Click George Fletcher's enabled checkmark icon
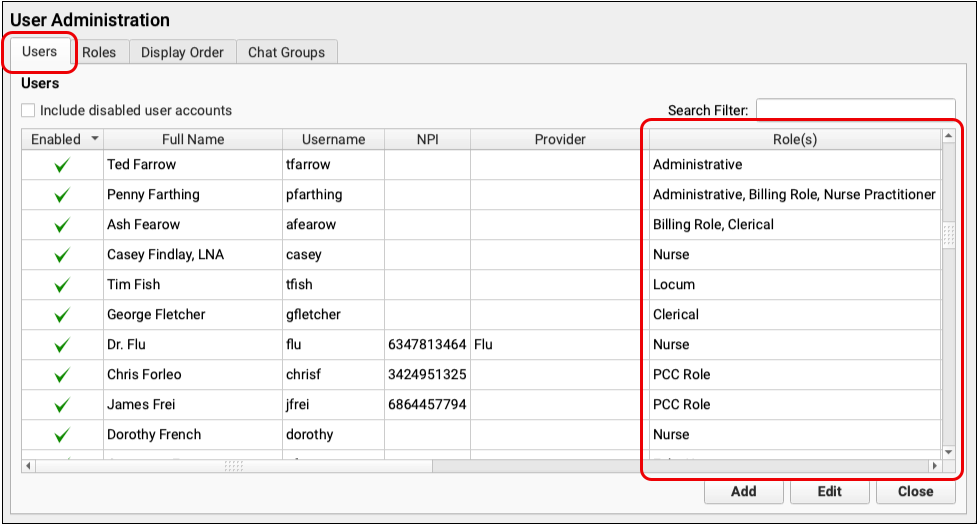Image resolution: width=977 pixels, height=524 pixels. point(62,315)
